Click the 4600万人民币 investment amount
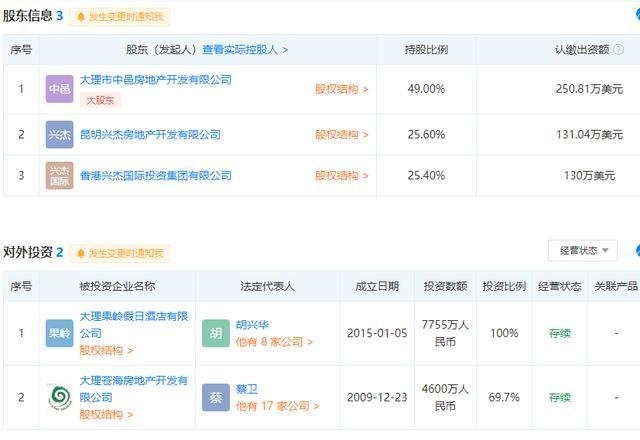Screen dimensions: 640x440 click(445, 397)
